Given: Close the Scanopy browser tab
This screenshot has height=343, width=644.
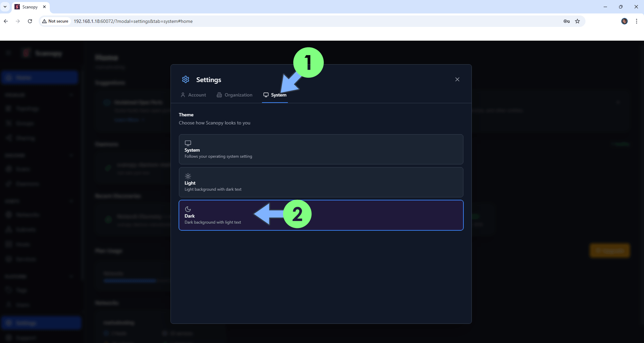Looking at the screenshot, I should (44, 7).
